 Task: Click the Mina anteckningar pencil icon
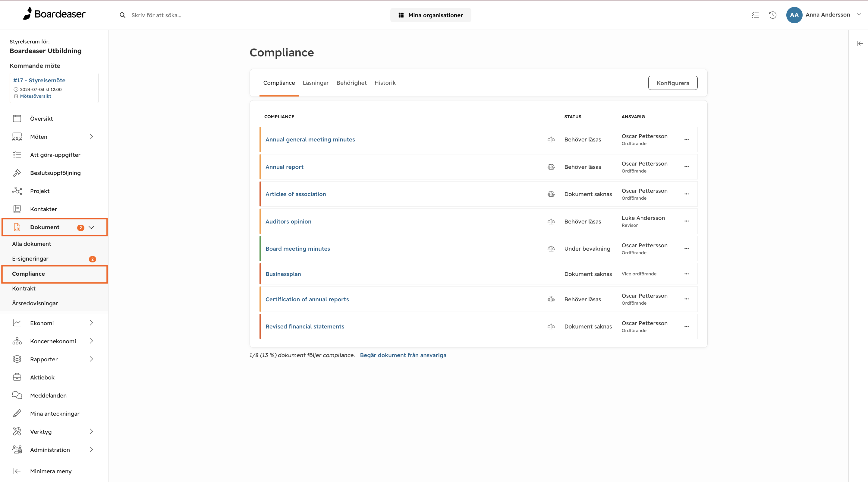click(x=17, y=414)
